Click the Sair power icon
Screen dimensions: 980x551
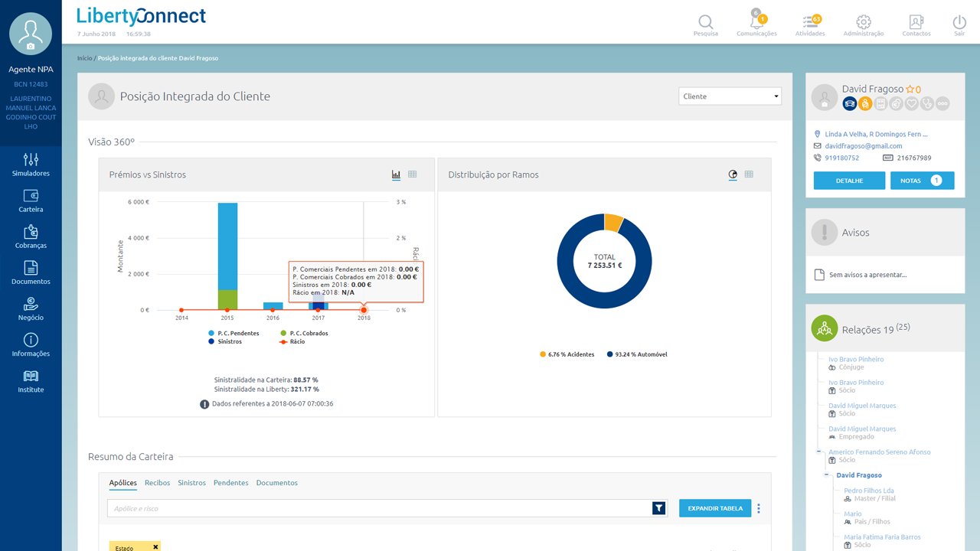click(959, 22)
